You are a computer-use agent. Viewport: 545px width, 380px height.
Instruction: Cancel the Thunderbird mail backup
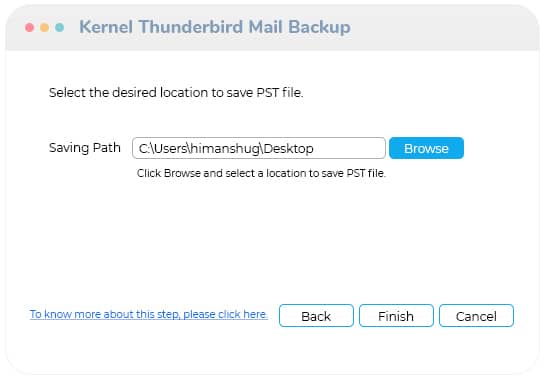476,316
